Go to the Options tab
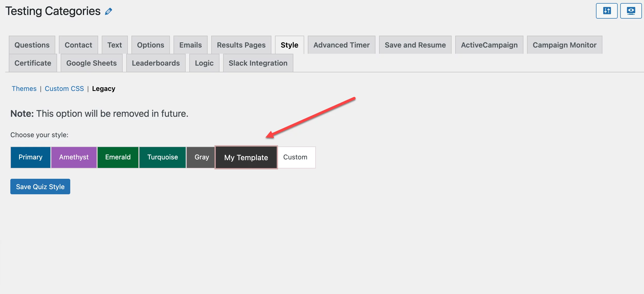Screen dimensions: 644x294 coord(151,45)
